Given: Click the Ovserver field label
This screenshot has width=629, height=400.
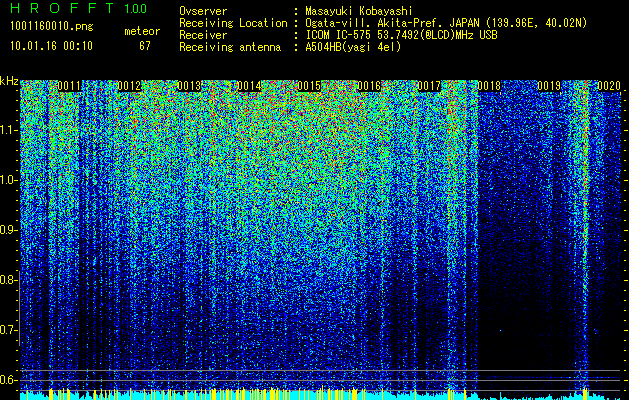Looking at the screenshot, I should coord(203,11).
